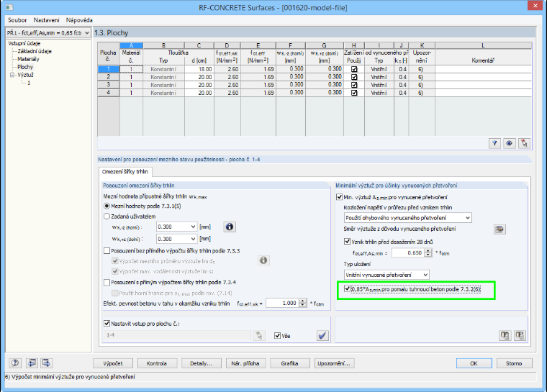Image resolution: width=547 pixels, height=392 pixels.
Task: Confirm with the OK button
Action: coord(474,363)
